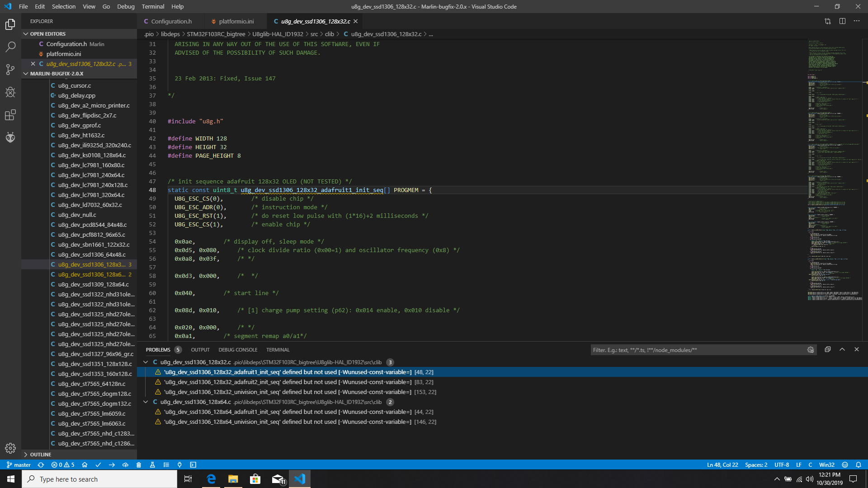
Task: Click PlatformIO Upload arrow in status bar
Action: [x=112, y=465]
